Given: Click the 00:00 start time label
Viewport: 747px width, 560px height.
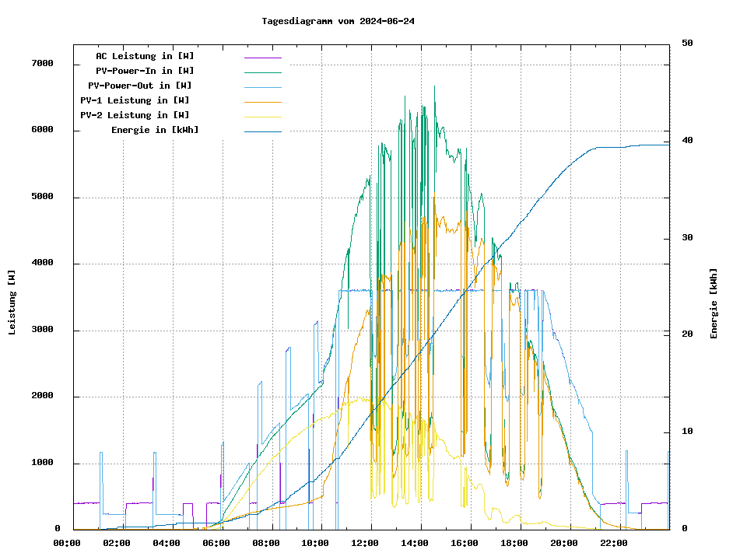Looking at the screenshot, I should (x=67, y=543).
